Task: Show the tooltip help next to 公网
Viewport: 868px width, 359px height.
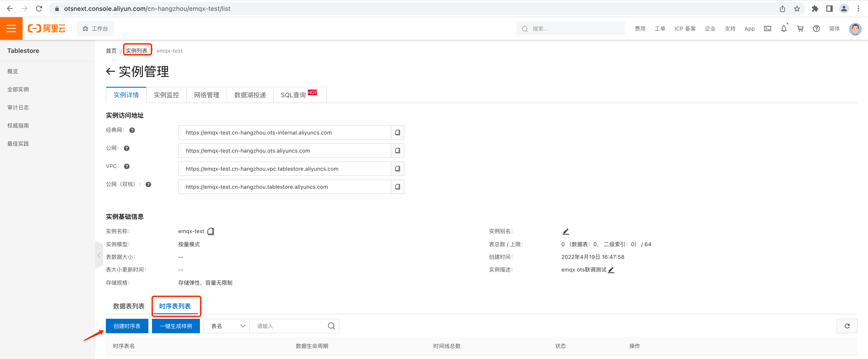Action: [x=126, y=148]
